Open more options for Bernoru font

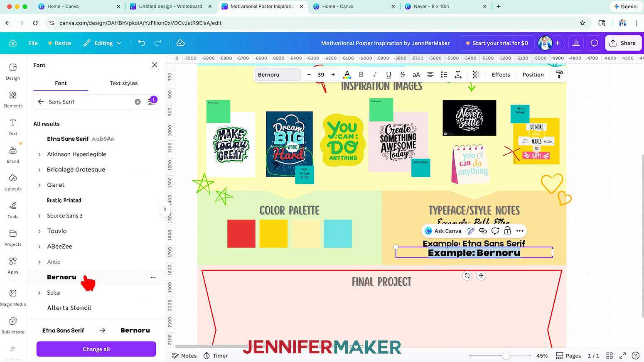[153, 277]
